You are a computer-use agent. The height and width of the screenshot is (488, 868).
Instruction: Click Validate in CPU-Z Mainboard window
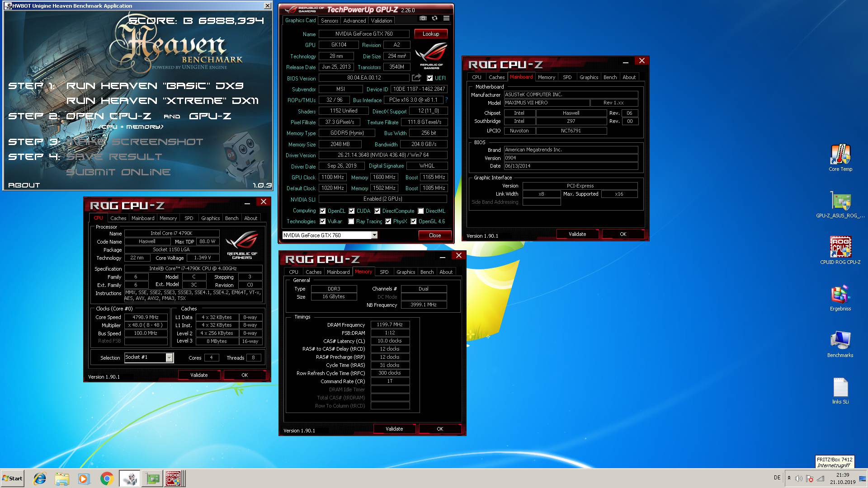coord(577,234)
